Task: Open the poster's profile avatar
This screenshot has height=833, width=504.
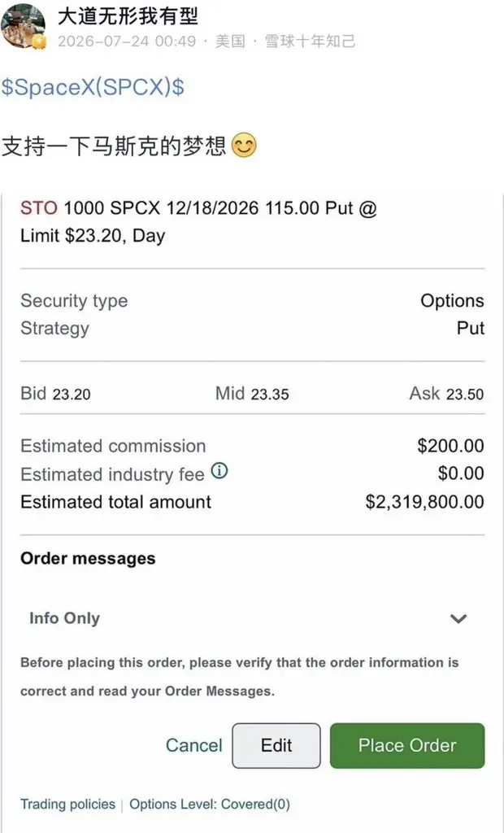Action: tap(24, 27)
